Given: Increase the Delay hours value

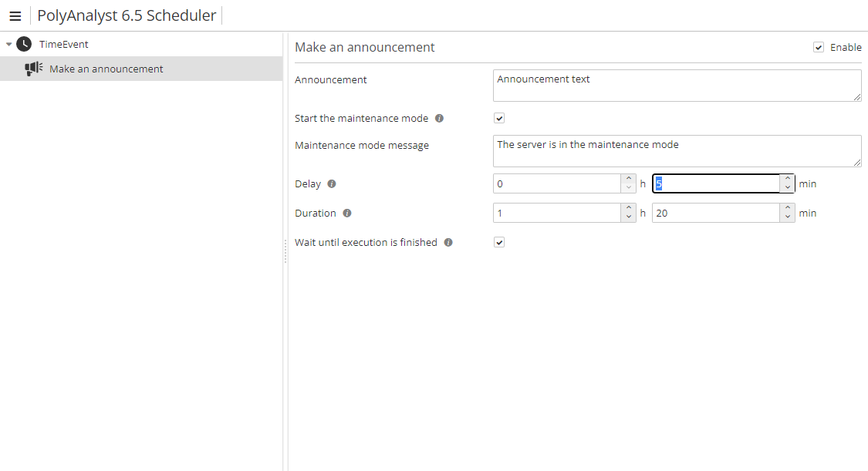Looking at the screenshot, I should [x=629, y=180].
